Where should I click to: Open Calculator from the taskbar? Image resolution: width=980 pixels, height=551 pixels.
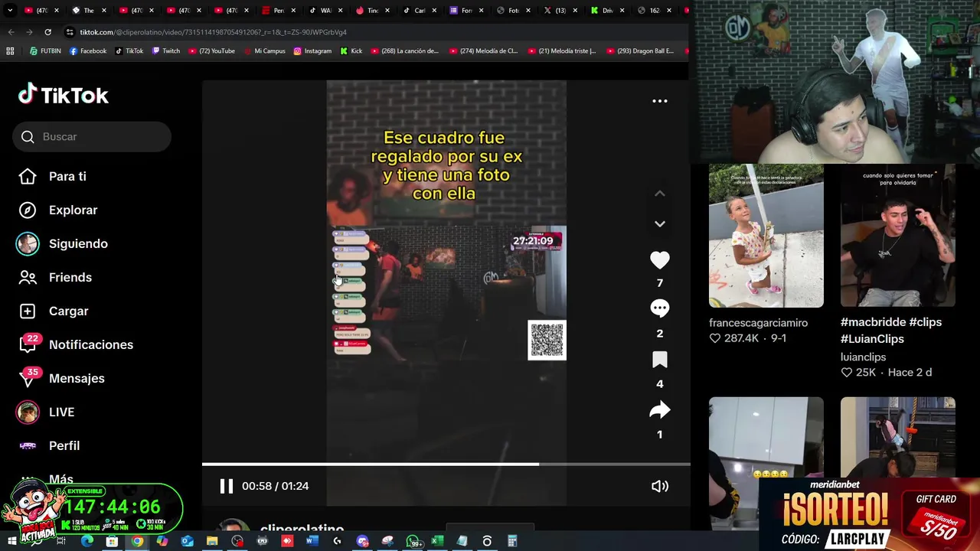click(512, 541)
